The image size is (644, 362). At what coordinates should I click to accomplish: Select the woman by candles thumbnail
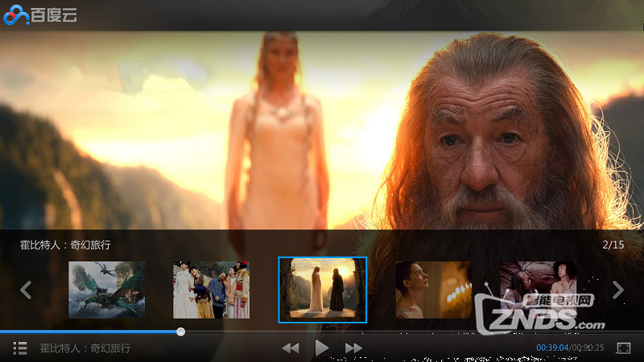[433, 290]
